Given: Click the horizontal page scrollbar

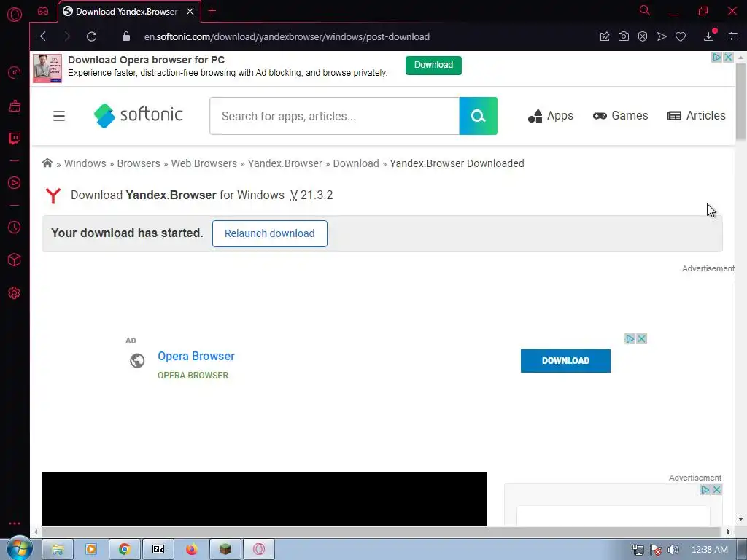Looking at the screenshot, I should point(381,532).
